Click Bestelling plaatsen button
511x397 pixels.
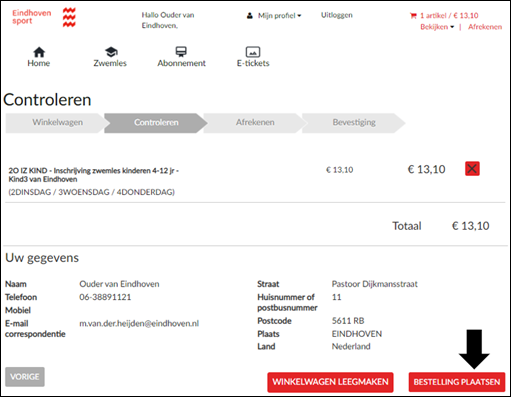pos(457,382)
